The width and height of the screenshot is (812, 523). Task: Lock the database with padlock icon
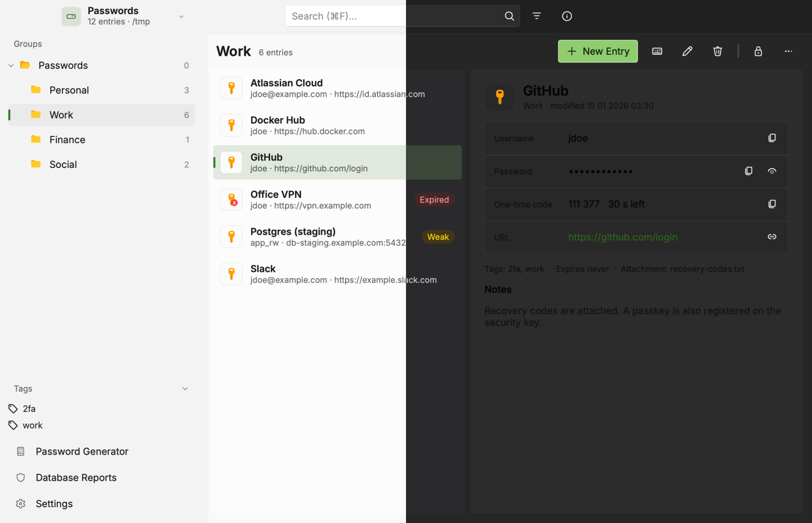pyautogui.click(x=758, y=51)
